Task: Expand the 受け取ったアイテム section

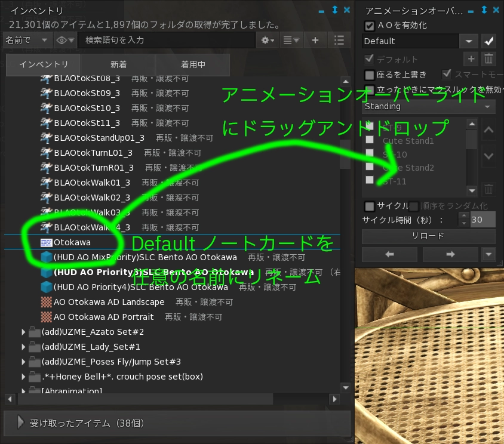Action: point(20,423)
